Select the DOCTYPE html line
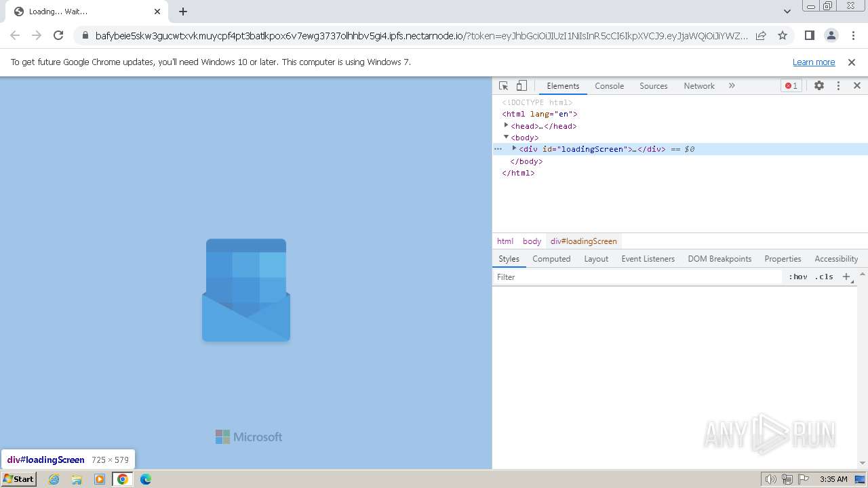 click(537, 102)
